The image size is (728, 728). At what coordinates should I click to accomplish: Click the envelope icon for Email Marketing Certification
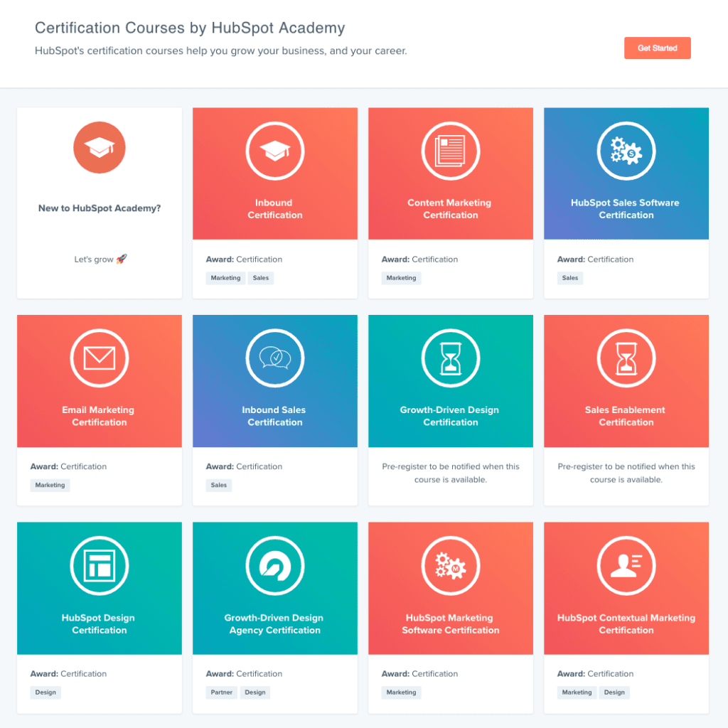(x=99, y=358)
